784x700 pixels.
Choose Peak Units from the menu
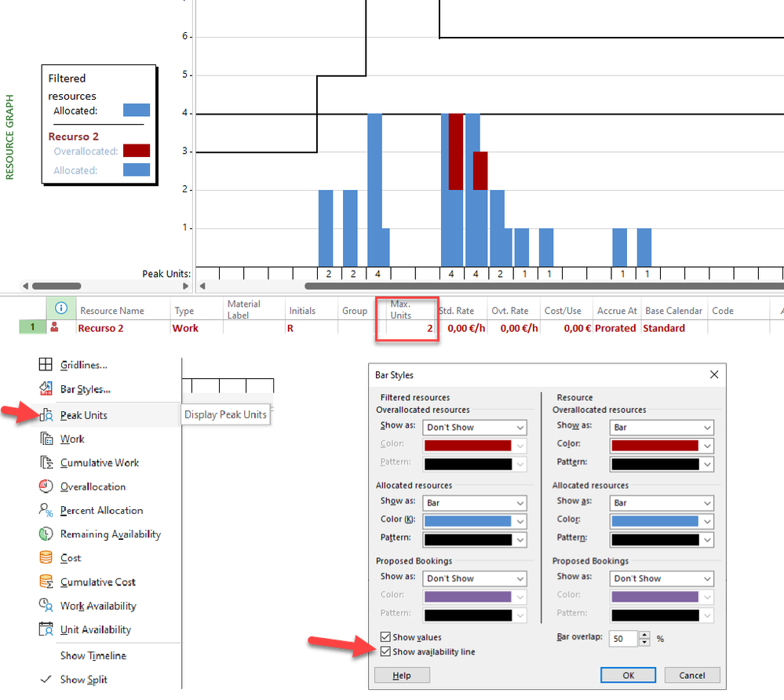[x=83, y=415]
